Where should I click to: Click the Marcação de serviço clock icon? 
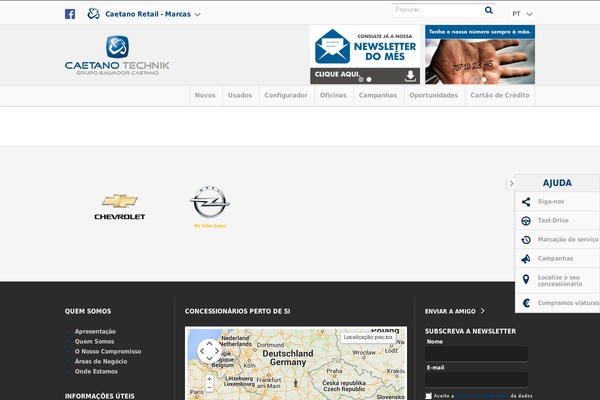(526, 240)
